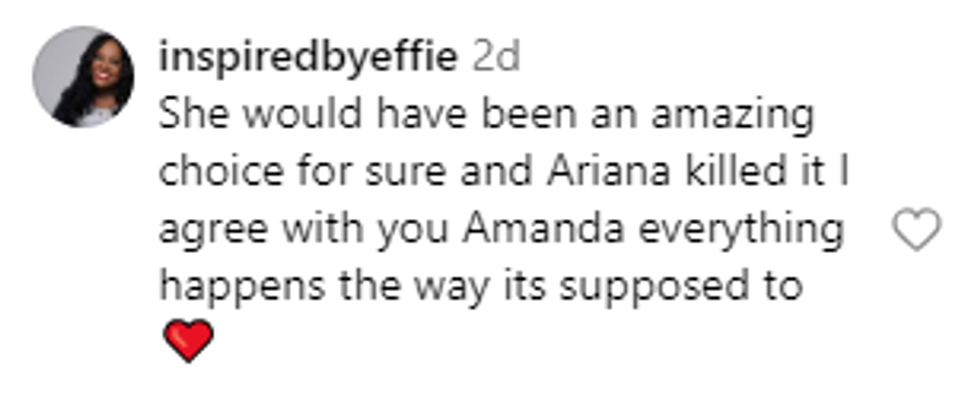Image resolution: width=980 pixels, height=401 pixels.
Task: Open inspiredbyeffie's profile picture
Action: pos(83,77)
